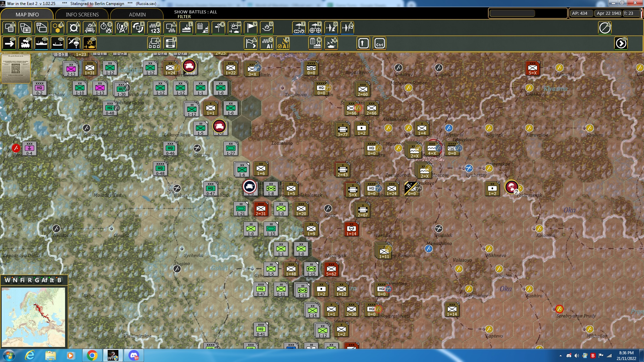Screen dimensions: 644x362
Task: Switch to the INFO SCREENS tab
Action: coord(82,14)
